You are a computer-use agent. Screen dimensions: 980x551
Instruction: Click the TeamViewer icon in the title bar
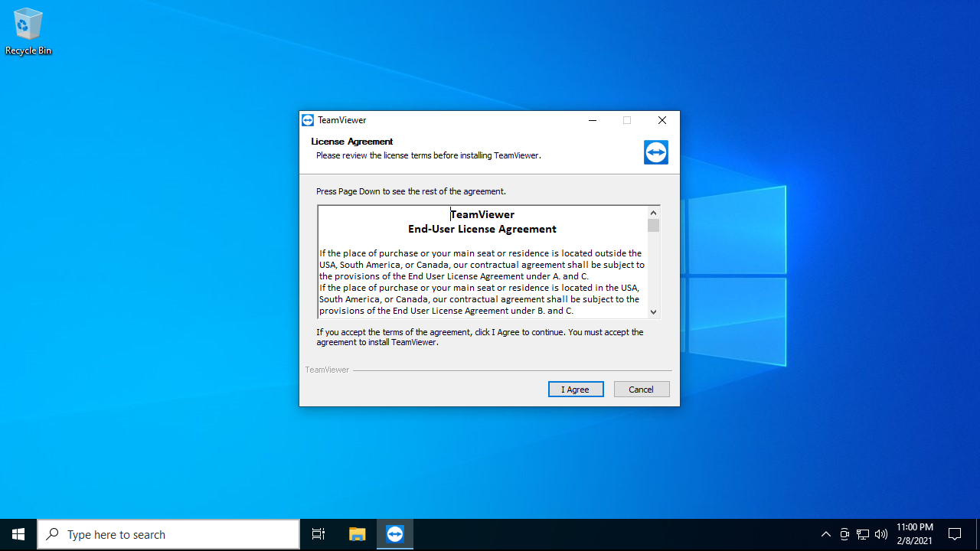point(308,120)
